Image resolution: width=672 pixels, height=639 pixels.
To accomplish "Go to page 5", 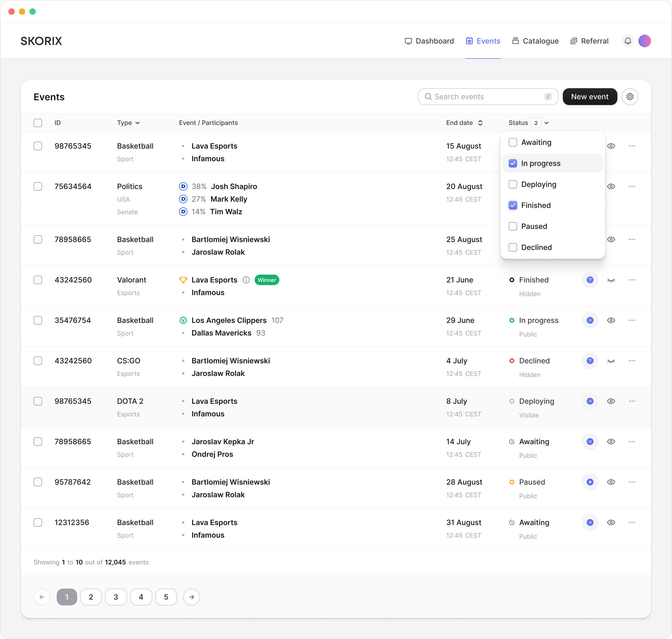I will pos(166,597).
